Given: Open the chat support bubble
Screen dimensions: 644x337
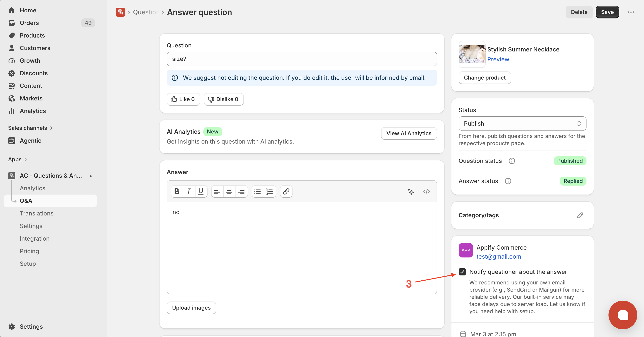Looking at the screenshot, I should point(622,315).
